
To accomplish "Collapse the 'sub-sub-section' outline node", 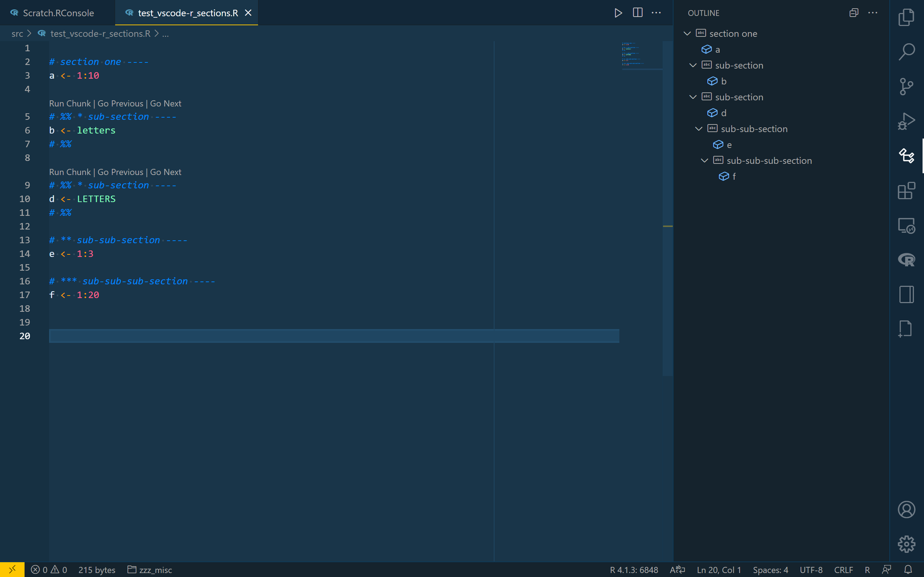I will point(698,129).
